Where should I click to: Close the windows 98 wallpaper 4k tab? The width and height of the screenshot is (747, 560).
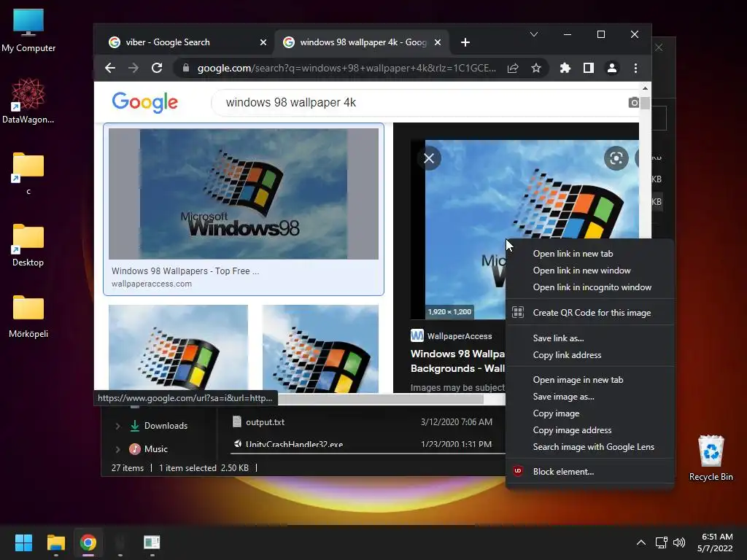click(438, 42)
